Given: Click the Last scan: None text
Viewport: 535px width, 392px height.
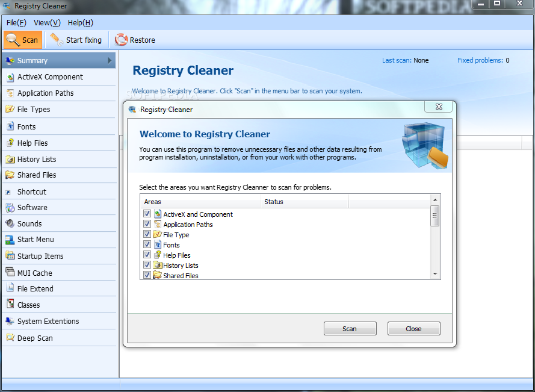Looking at the screenshot, I should coord(406,60).
